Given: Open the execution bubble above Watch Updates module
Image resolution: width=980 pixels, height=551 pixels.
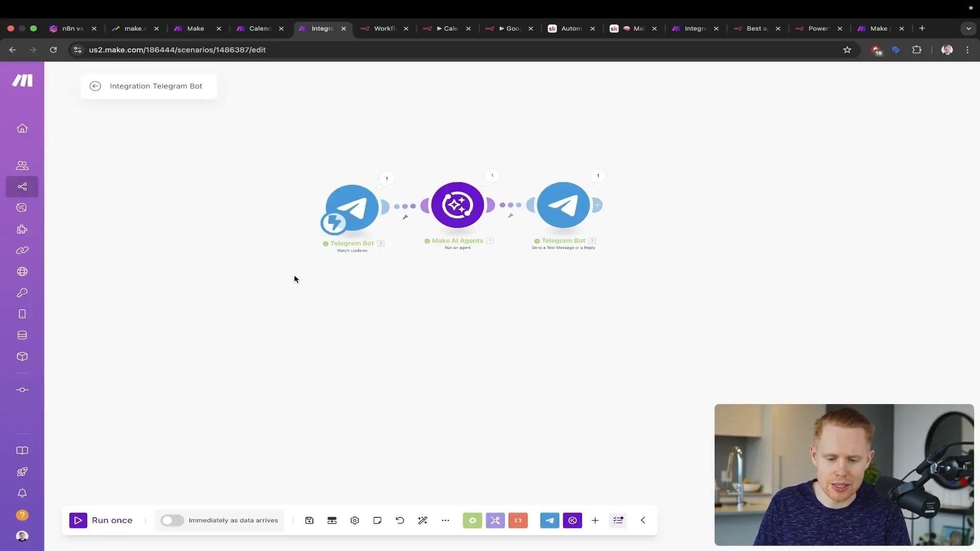Looking at the screenshot, I should click(x=386, y=179).
